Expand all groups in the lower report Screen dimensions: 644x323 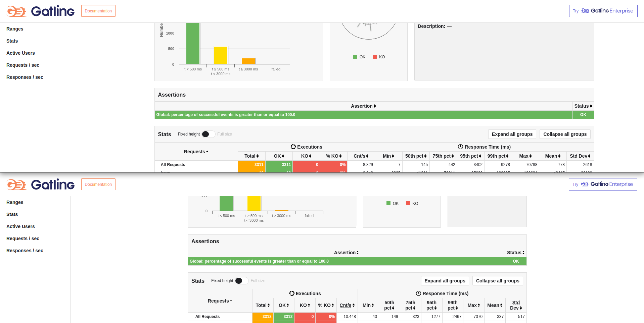pyautogui.click(x=445, y=281)
